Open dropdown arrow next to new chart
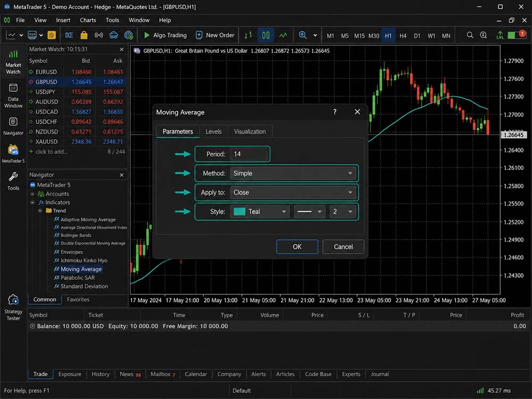This screenshot has width=532, height=399. [21, 35]
